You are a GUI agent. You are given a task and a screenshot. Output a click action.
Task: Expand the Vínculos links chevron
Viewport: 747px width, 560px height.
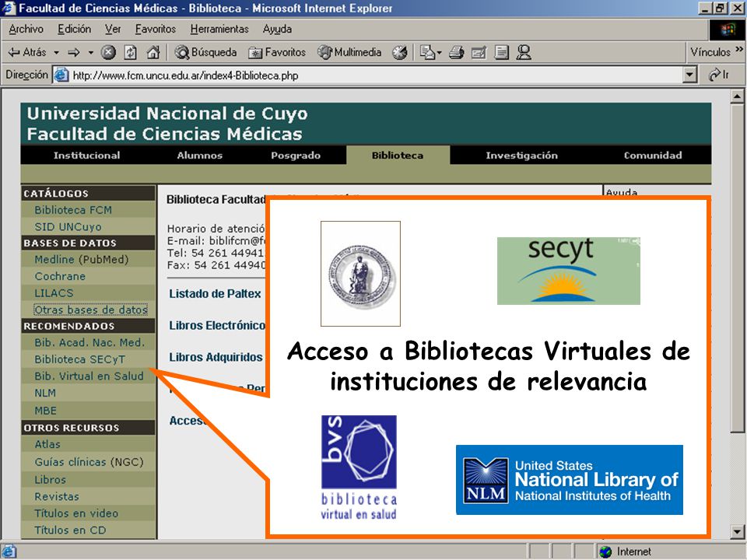tap(739, 49)
